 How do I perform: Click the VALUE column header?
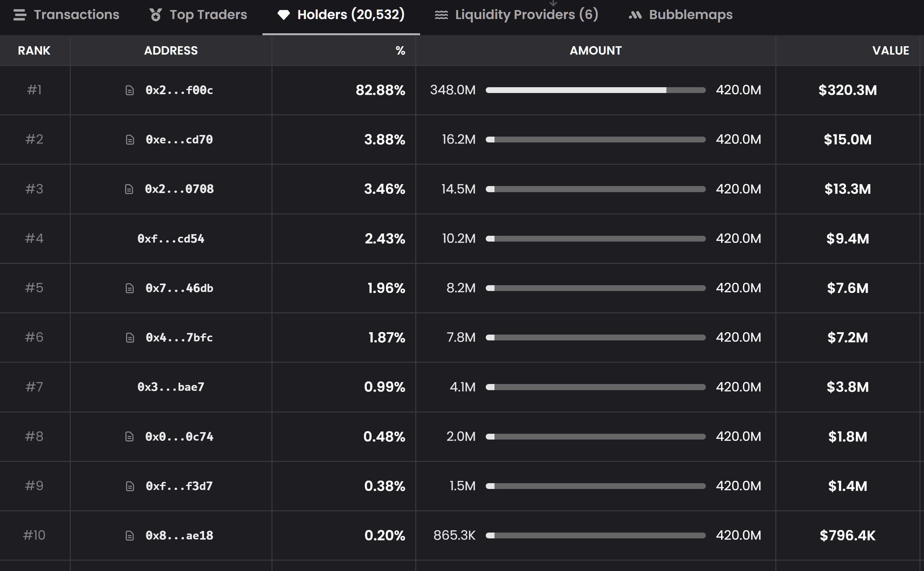point(890,51)
